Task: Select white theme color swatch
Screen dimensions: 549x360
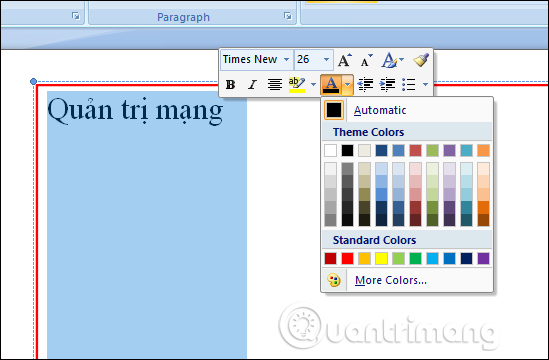Action: click(x=330, y=151)
